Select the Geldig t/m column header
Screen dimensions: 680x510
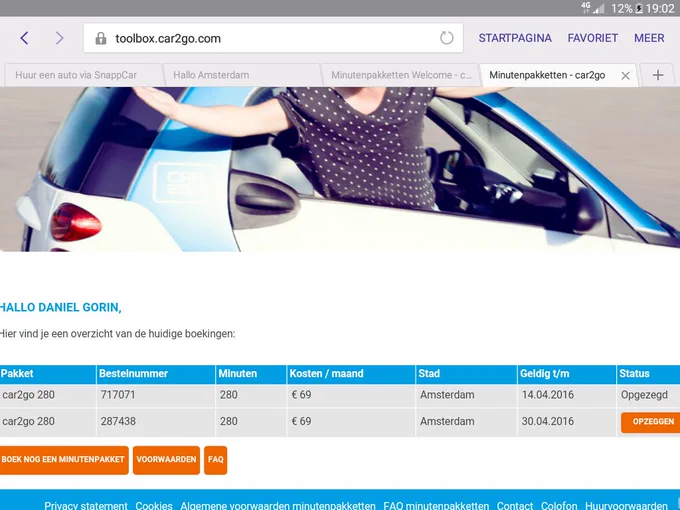[567, 374]
